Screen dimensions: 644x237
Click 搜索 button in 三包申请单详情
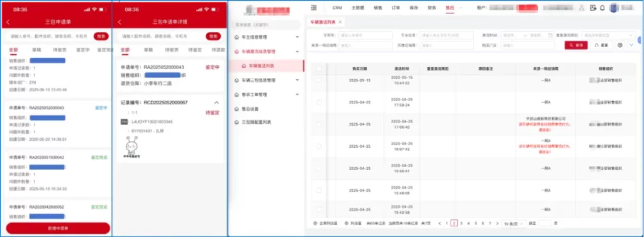(x=213, y=36)
